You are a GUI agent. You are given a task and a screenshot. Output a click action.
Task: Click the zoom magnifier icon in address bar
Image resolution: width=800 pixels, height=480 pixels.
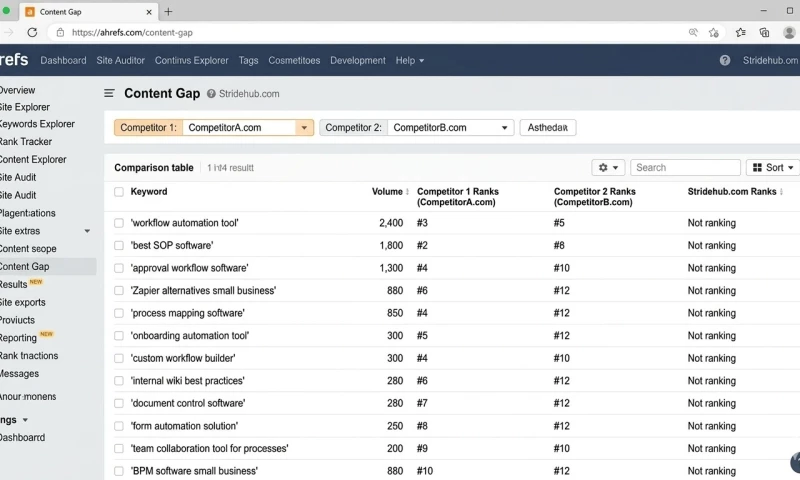(x=693, y=32)
